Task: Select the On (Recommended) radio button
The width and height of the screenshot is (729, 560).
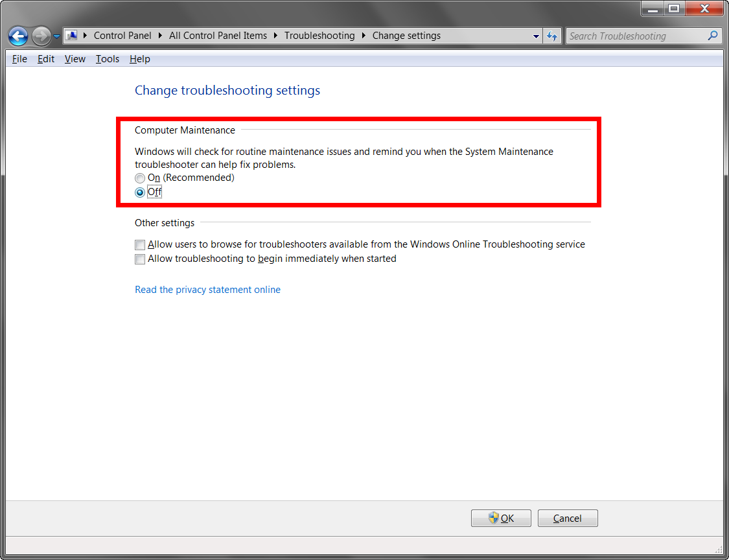Action: 140,178
